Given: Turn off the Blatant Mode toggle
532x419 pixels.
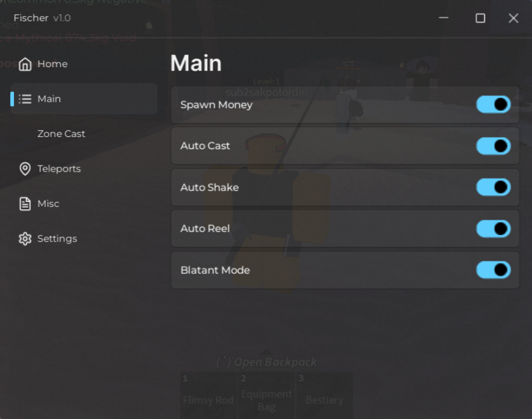Looking at the screenshot, I should coord(493,270).
